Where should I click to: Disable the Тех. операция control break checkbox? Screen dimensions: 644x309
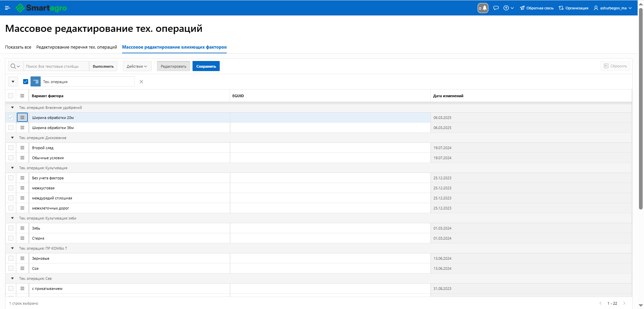point(25,82)
